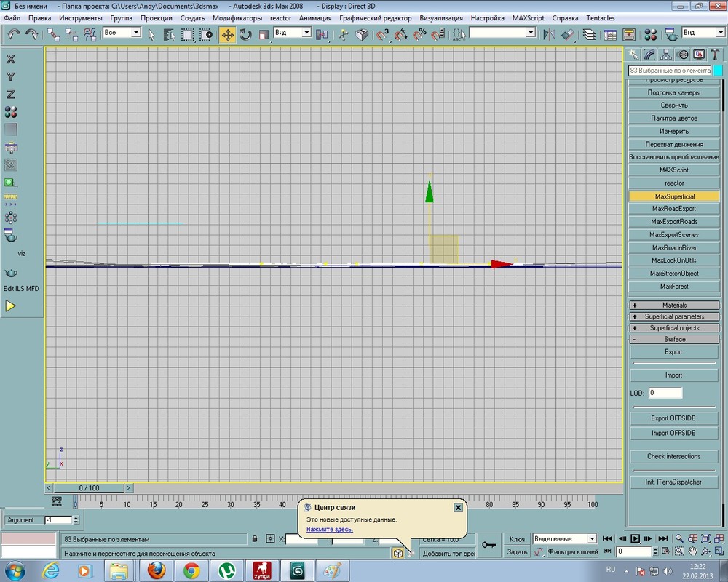
Task: Toggle Set Key mode large key button
Action: 488,545
